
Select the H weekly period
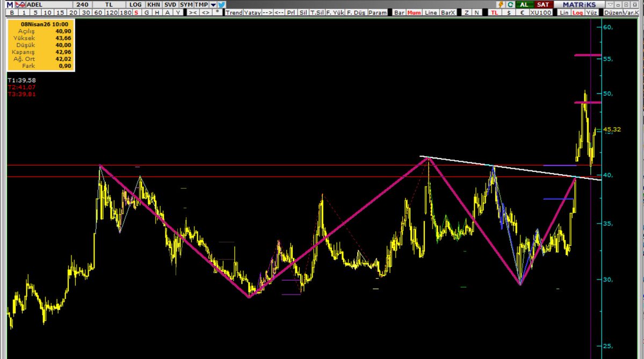tap(157, 13)
